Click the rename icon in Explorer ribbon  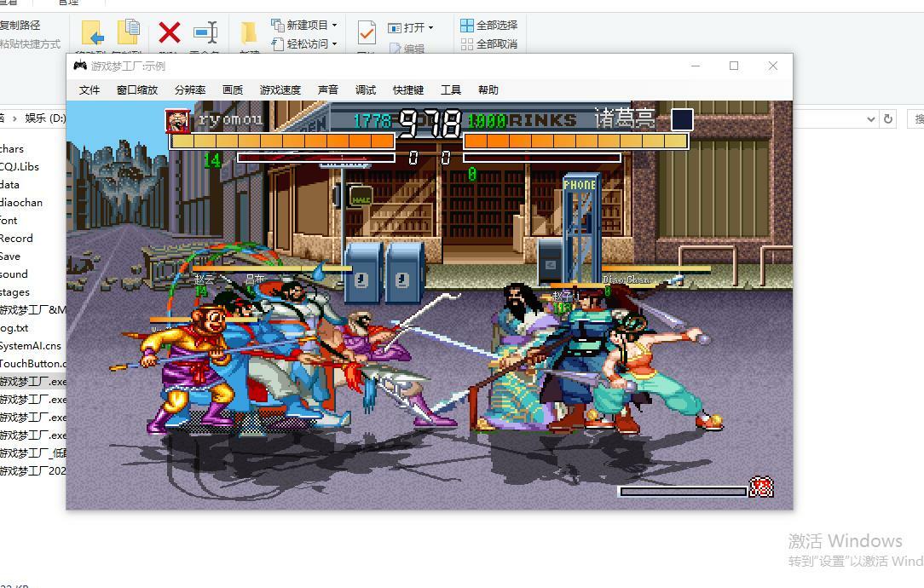pyautogui.click(x=205, y=32)
